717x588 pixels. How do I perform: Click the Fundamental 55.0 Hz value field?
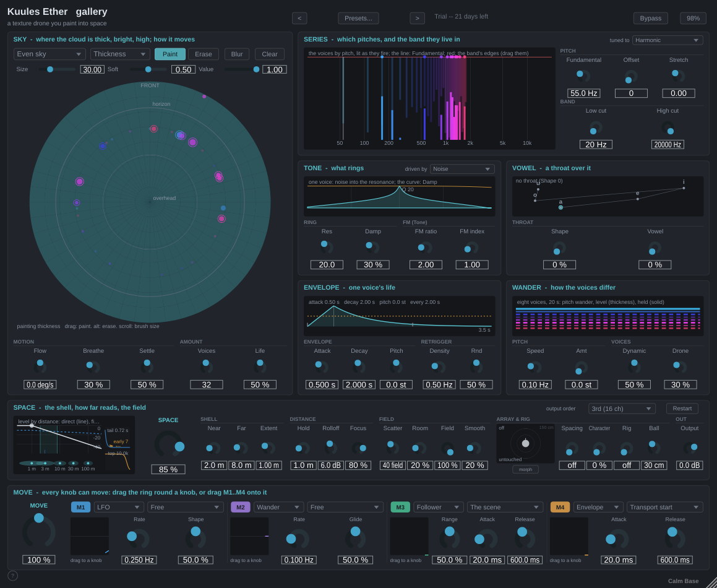(x=584, y=93)
